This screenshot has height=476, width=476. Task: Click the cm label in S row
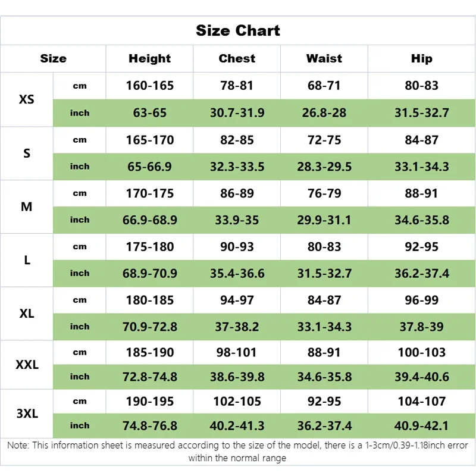point(80,140)
